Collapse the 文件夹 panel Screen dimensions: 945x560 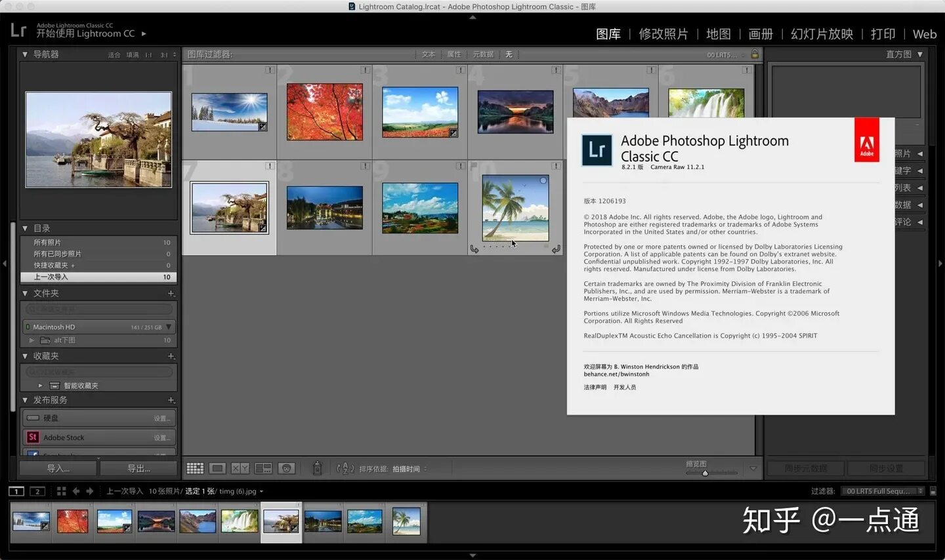(x=25, y=293)
